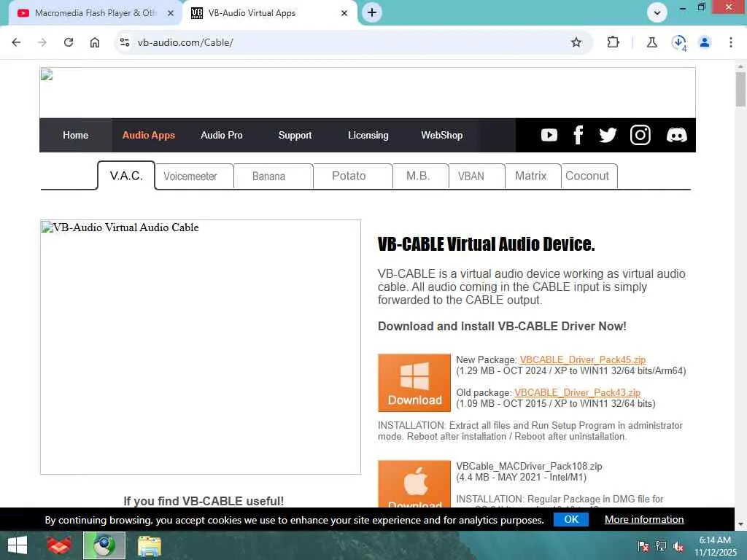Click the scrollbar down arrow

click(x=740, y=524)
